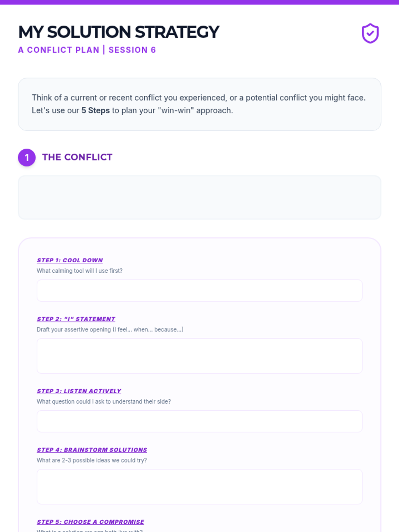399x532 pixels.
Task: Click the "What calming tool will I use first?" prompt
Action: (x=79, y=271)
